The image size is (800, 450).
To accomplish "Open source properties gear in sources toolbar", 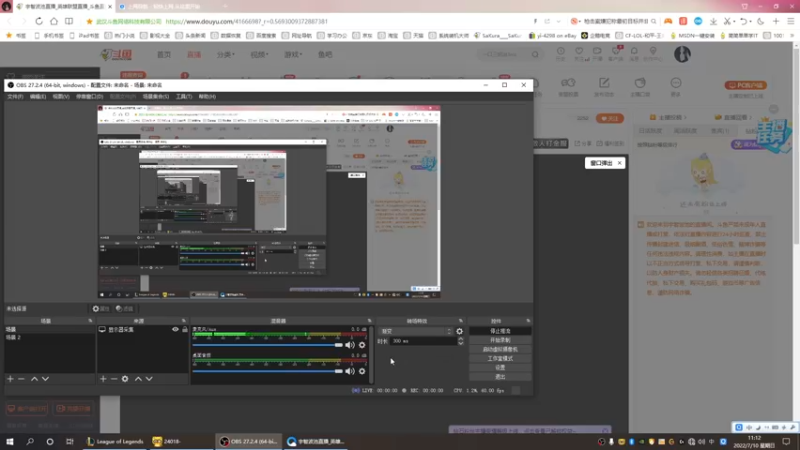I will click(125, 379).
